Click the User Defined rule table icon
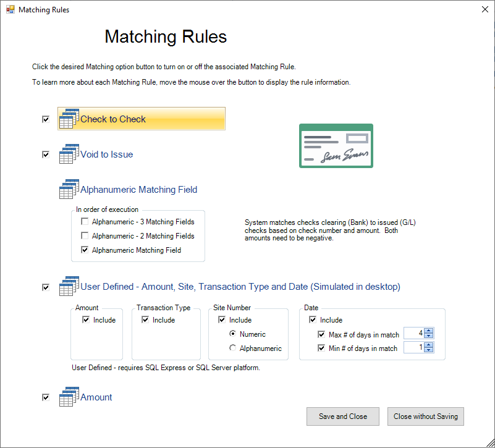The width and height of the screenshot is (495, 448). [69, 286]
